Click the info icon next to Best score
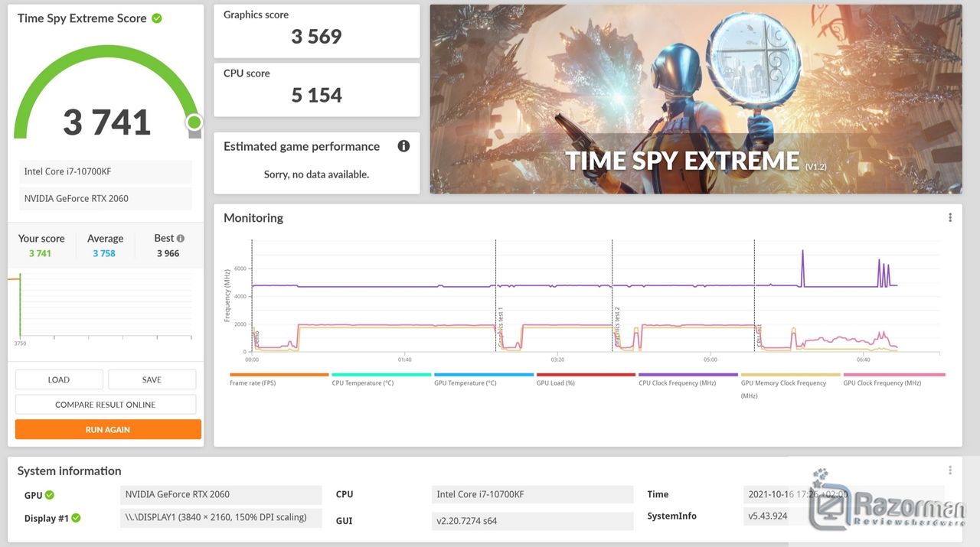980x547 pixels. (181, 239)
